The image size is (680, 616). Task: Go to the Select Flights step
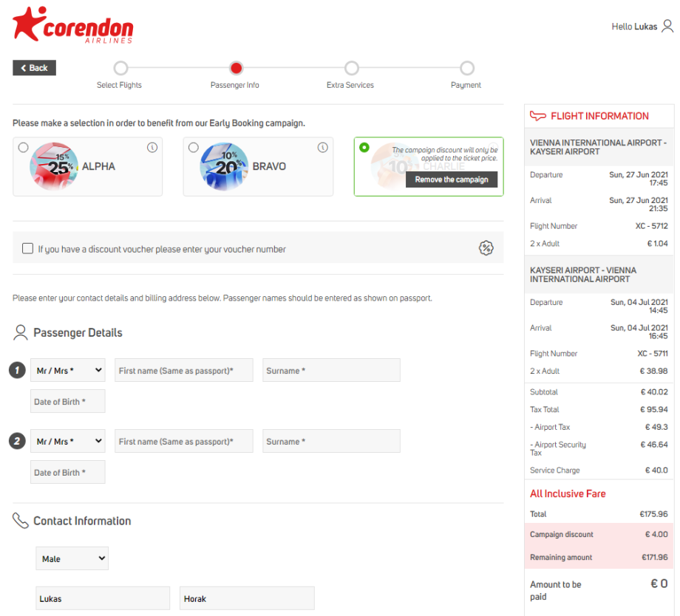click(120, 69)
